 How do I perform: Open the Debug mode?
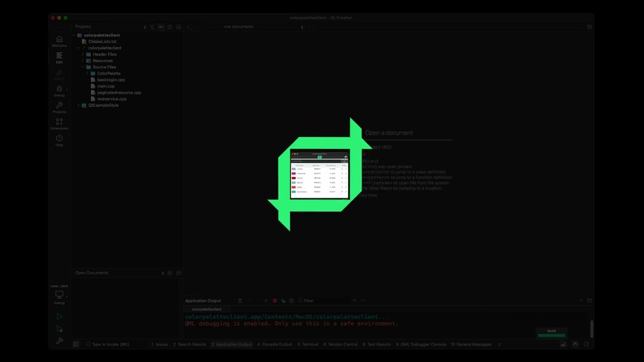click(59, 91)
